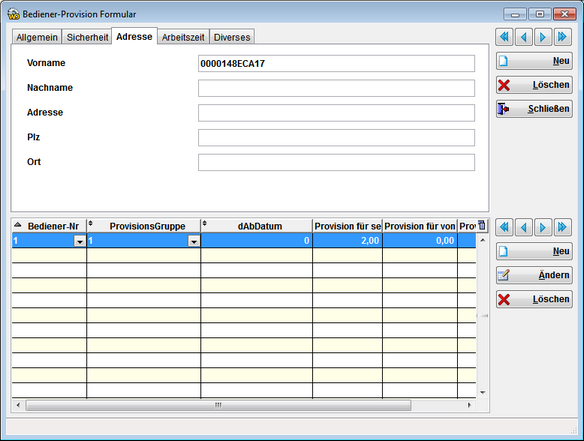Click into the Adresse input field
Screen dimensions: 584x441
pyautogui.click(x=336, y=113)
